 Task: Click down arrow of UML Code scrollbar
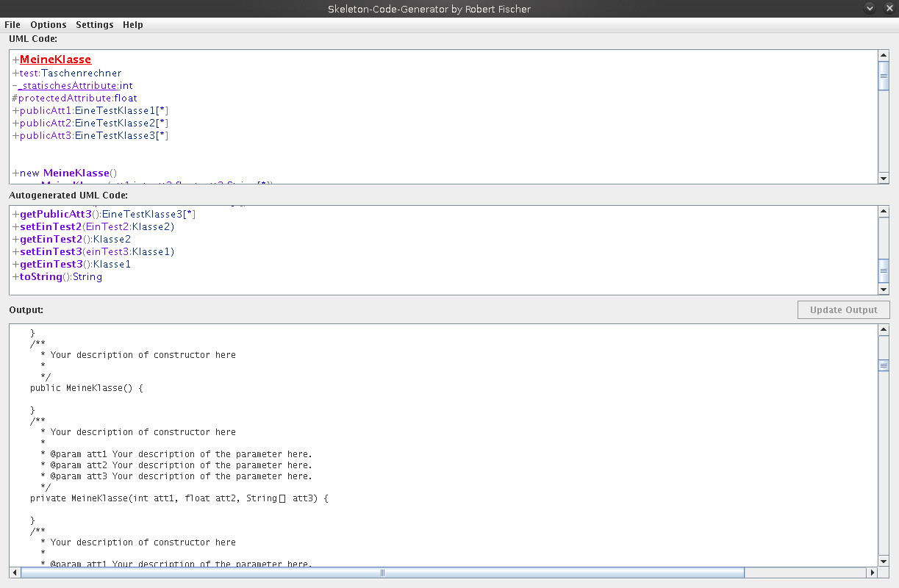(x=884, y=178)
